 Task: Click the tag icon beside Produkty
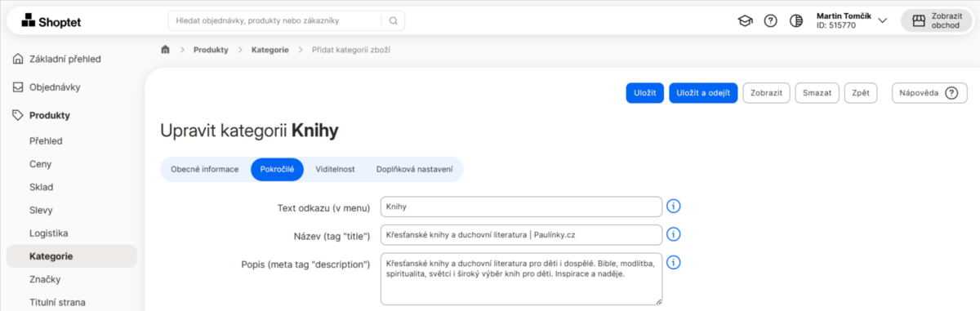coord(18,115)
